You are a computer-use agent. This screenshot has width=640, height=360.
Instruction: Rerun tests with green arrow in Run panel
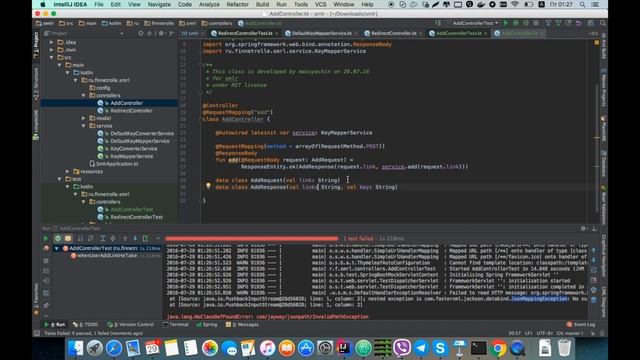coord(46,238)
